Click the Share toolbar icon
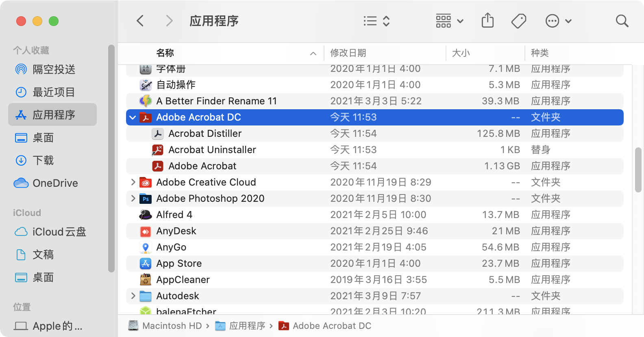Image resolution: width=644 pixels, height=337 pixels. (487, 20)
